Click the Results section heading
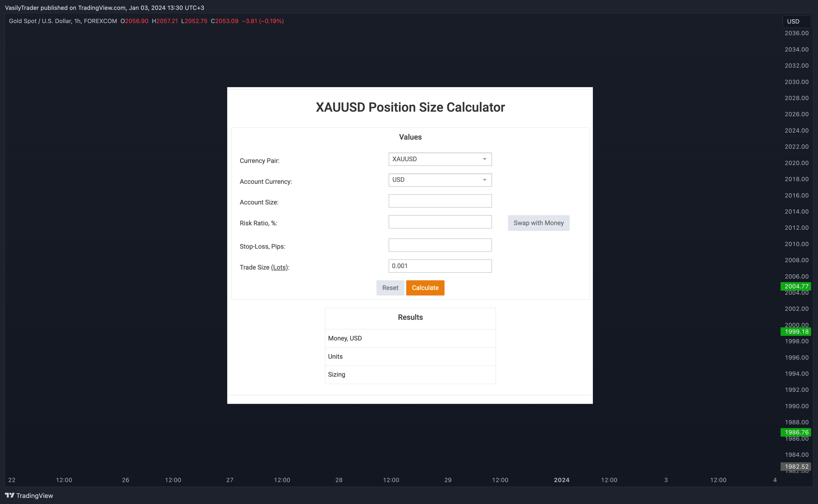This screenshot has width=818, height=504. [x=410, y=317]
